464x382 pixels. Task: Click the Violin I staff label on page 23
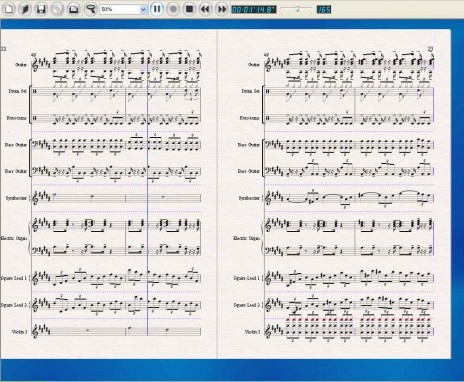[x=253, y=332]
